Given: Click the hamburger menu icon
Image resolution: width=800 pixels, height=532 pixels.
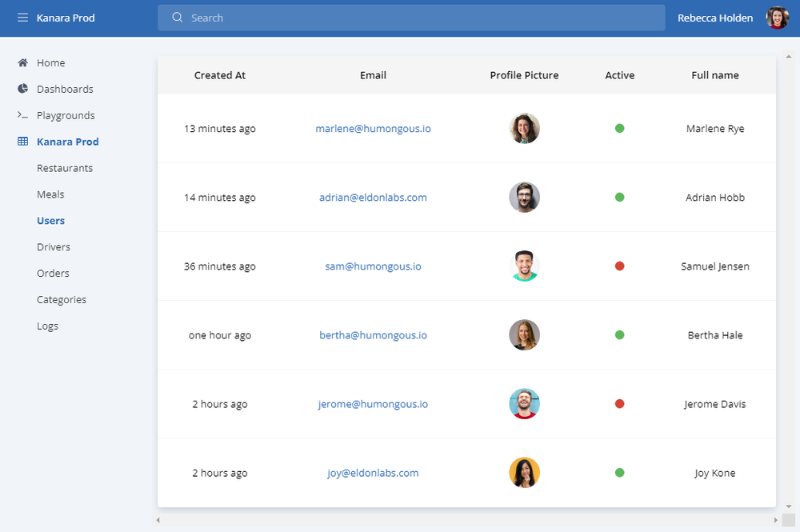Looking at the screenshot, I should click(22, 18).
